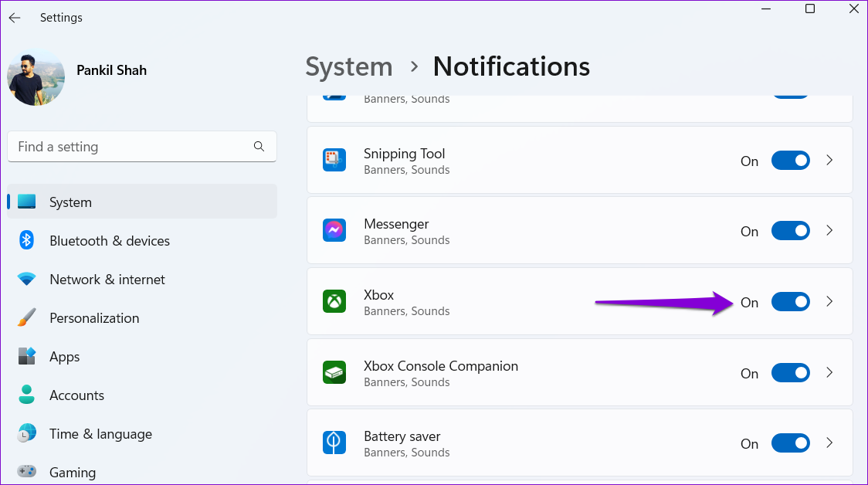Image resolution: width=868 pixels, height=485 pixels.
Task: Toggle Xbox Console Companion notifications
Action: [x=791, y=372]
